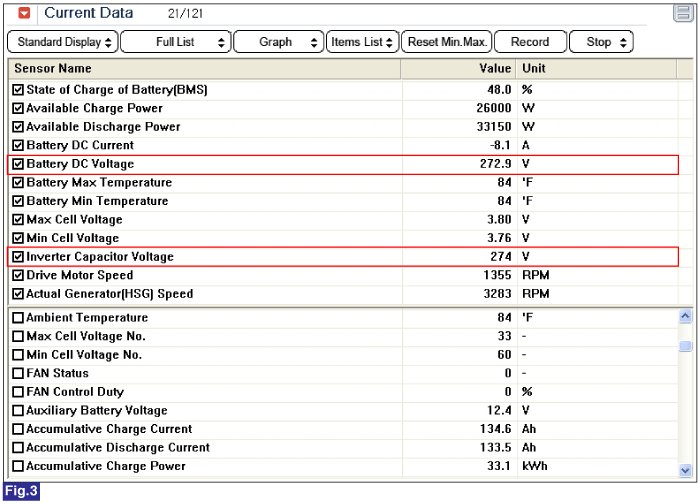The image size is (700, 504).
Task: Click the scrollbar down arrow
Action: (x=685, y=470)
